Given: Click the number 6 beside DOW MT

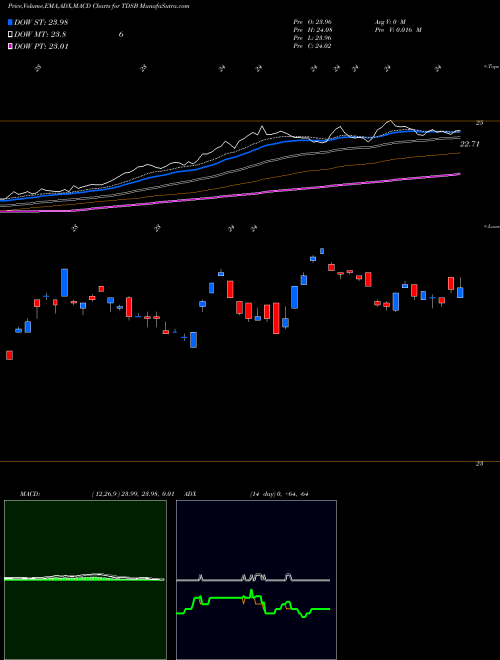Looking at the screenshot, I should click(x=121, y=35).
